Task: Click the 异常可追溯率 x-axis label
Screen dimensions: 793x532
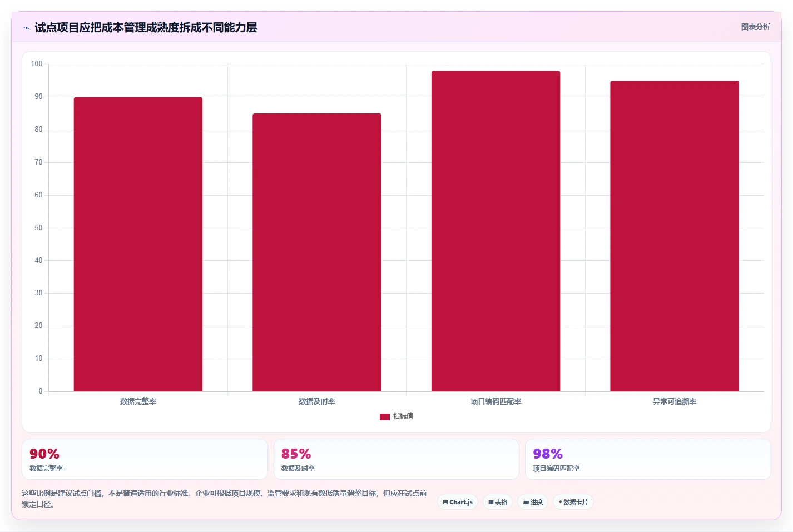Action: coord(675,401)
